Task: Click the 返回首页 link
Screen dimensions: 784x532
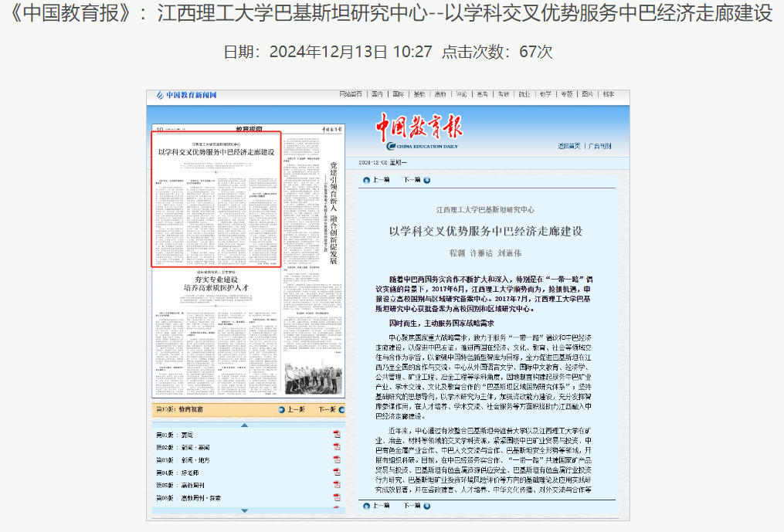Action: pos(569,146)
